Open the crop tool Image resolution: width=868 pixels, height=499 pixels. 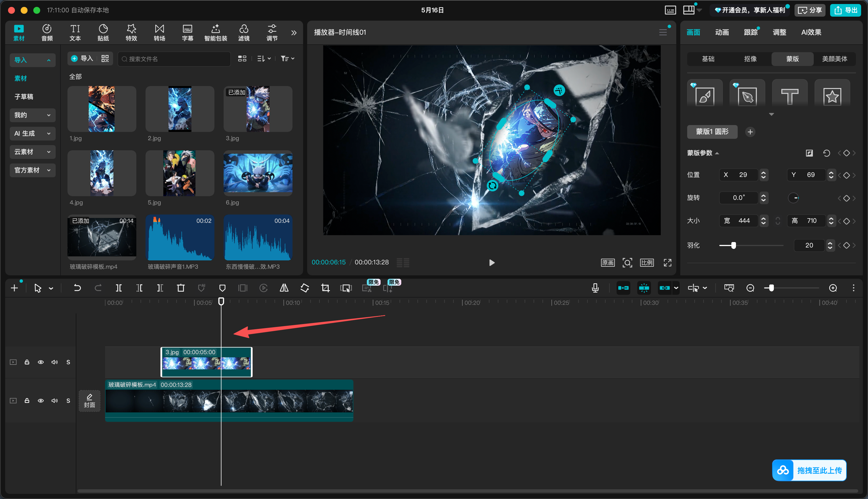pyautogui.click(x=325, y=288)
